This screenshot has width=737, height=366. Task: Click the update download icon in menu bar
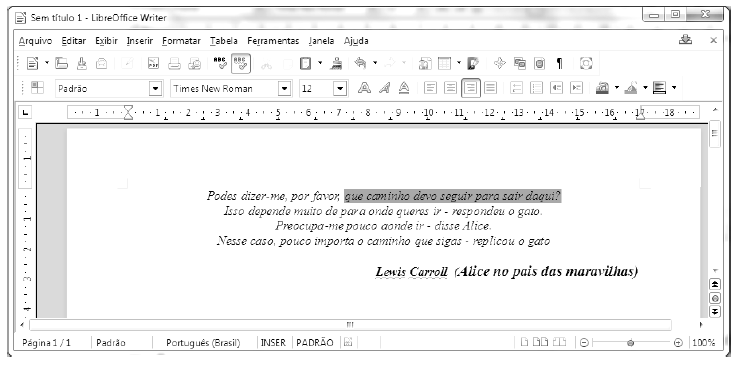pos(685,40)
